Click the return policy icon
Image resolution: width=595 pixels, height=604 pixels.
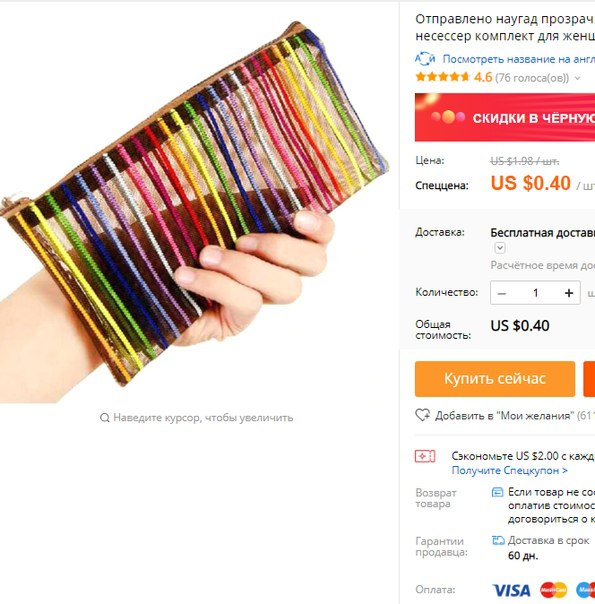(498, 492)
